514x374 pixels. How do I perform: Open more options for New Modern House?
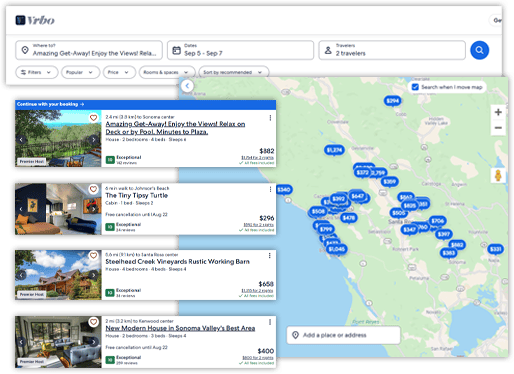click(x=270, y=322)
